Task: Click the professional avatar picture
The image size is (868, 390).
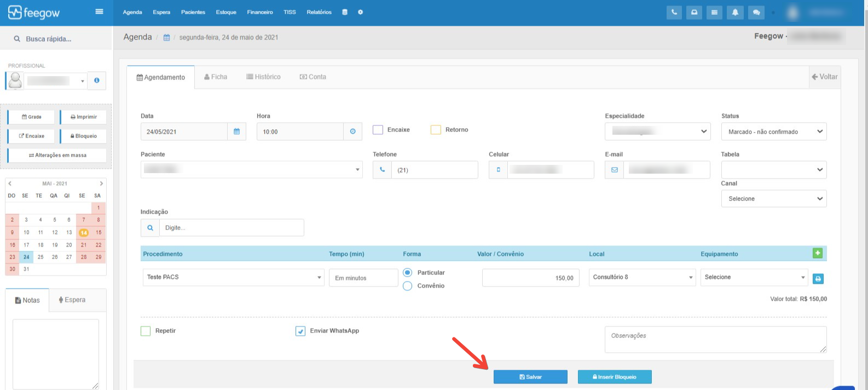Action: click(x=15, y=81)
